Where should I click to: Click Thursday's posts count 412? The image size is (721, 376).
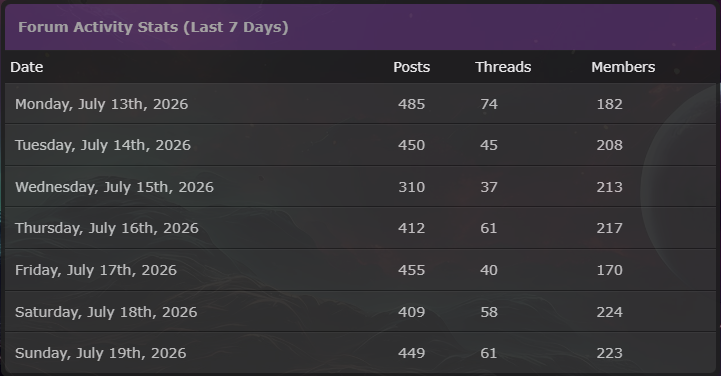[x=412, y=228]
